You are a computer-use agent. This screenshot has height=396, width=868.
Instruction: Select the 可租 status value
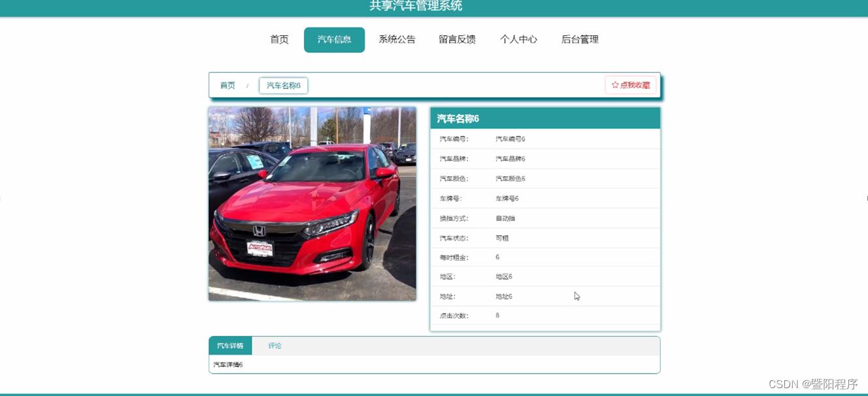502,238
